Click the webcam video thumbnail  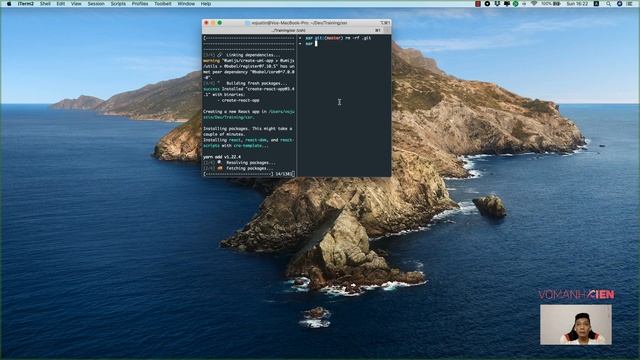pyautogui.click(x=576, y=324)
